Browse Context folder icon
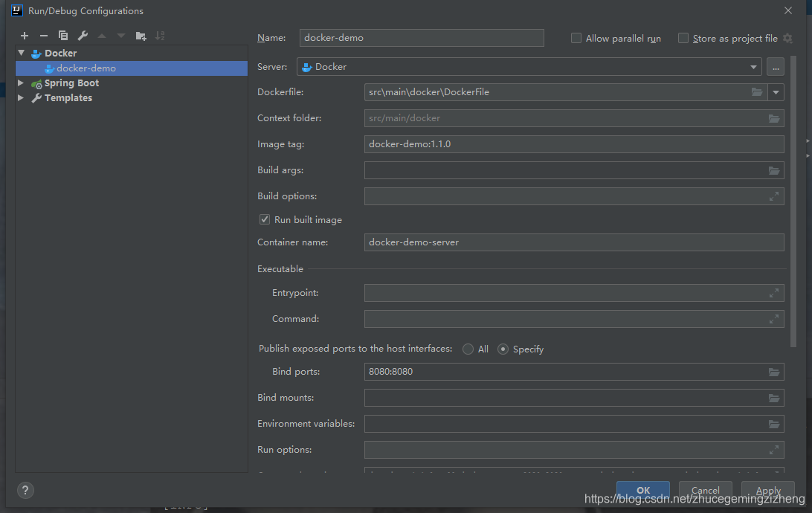 [773, 118]
